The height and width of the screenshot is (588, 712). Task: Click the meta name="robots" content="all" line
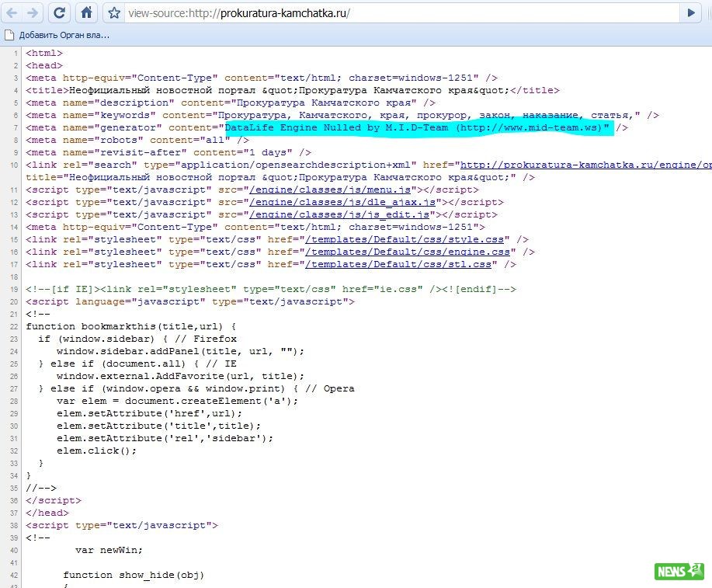[137, 140]
